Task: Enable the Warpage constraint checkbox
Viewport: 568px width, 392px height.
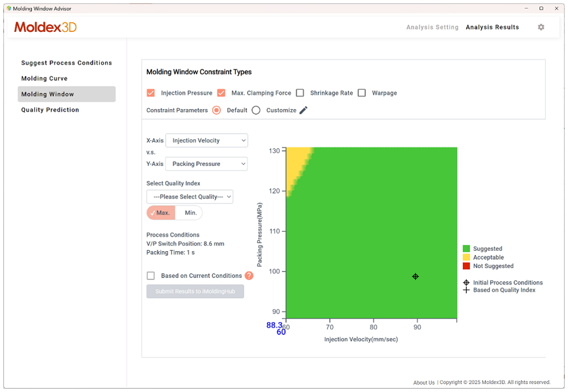Action: 362,93
